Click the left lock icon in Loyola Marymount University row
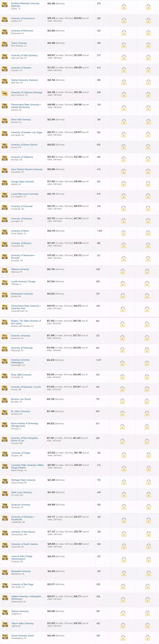The height and width of the screenshot is (644, 159). [x=124, y=196]
